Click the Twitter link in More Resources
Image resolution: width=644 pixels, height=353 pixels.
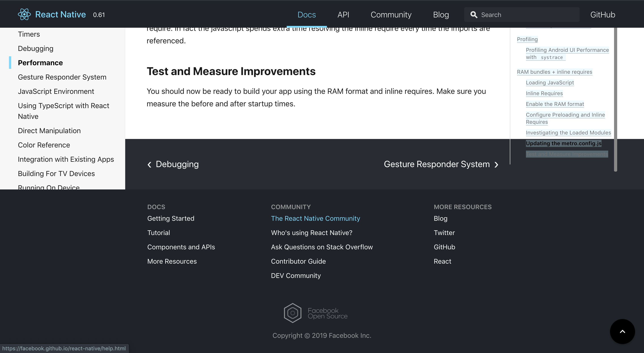[444, 233]
